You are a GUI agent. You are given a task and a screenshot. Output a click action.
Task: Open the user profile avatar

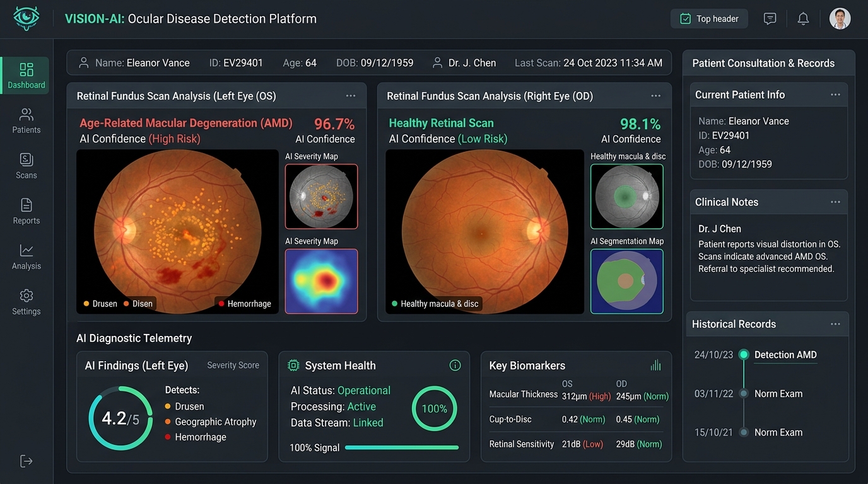(840, 19)
